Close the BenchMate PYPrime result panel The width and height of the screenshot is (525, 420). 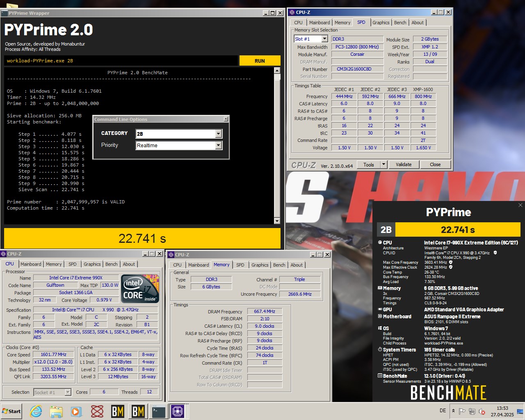pyautogui.click(x=520, y=205)
